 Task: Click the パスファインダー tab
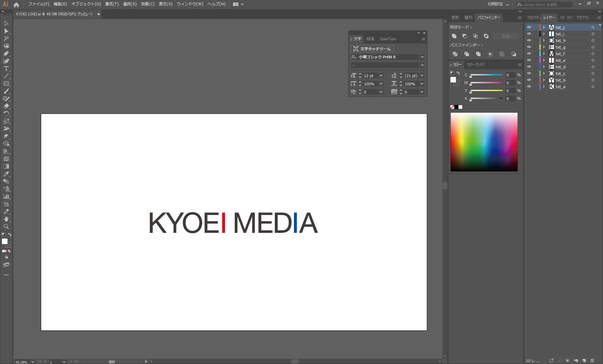(x=488, y=17)
